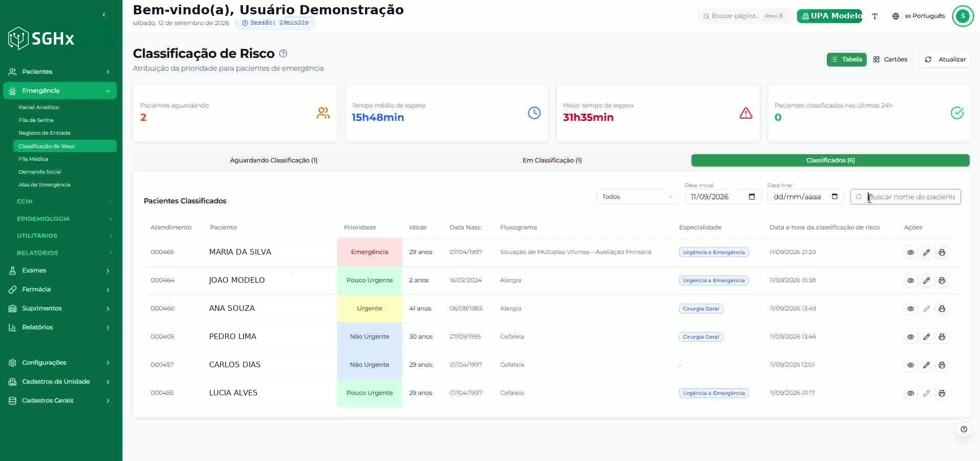Open Fila Médica in sidebar
The width and height of the screenshot is (980, 461).
click(x=33, y=159)
